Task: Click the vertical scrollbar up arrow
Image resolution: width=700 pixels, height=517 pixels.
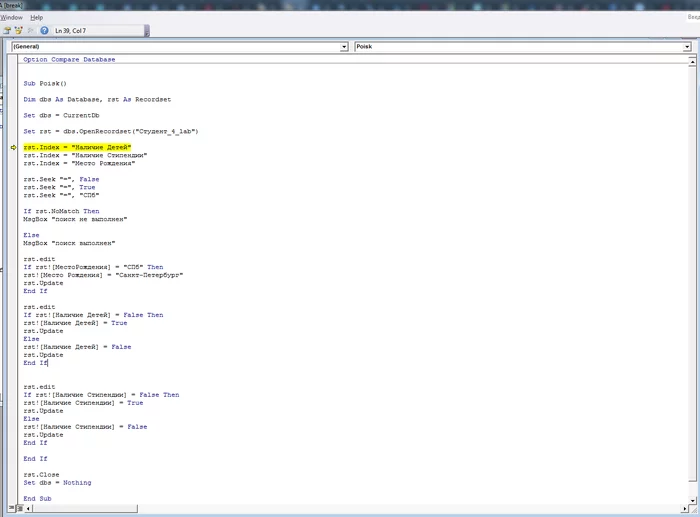Action: pyautogui.click(x=692, y=62)
